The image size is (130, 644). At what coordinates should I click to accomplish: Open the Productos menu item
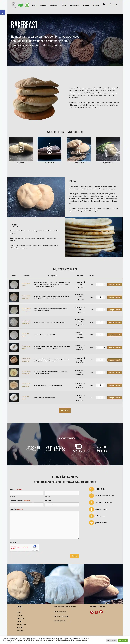(x=54, y=5)
